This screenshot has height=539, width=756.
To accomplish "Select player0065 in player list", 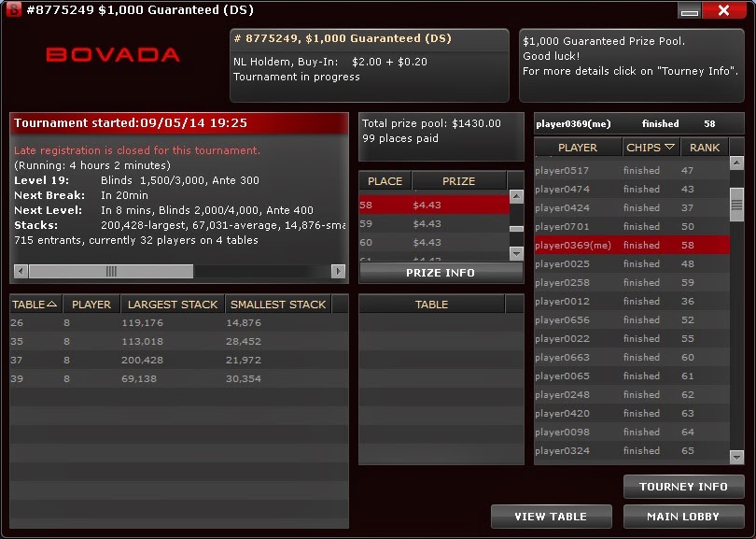I will coord(632,376).
